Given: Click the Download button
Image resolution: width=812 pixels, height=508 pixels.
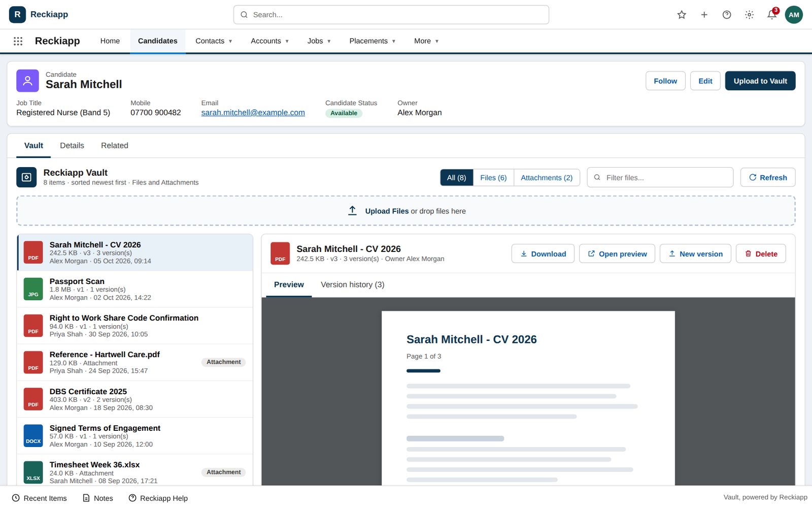Looking at the screenshot, I should click(543, 253).
